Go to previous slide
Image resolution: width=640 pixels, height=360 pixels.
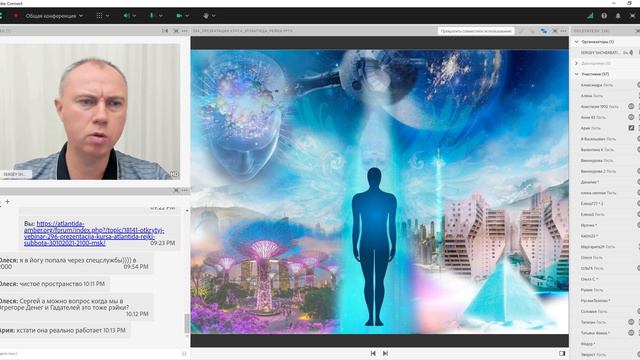(x=373, y=353)
